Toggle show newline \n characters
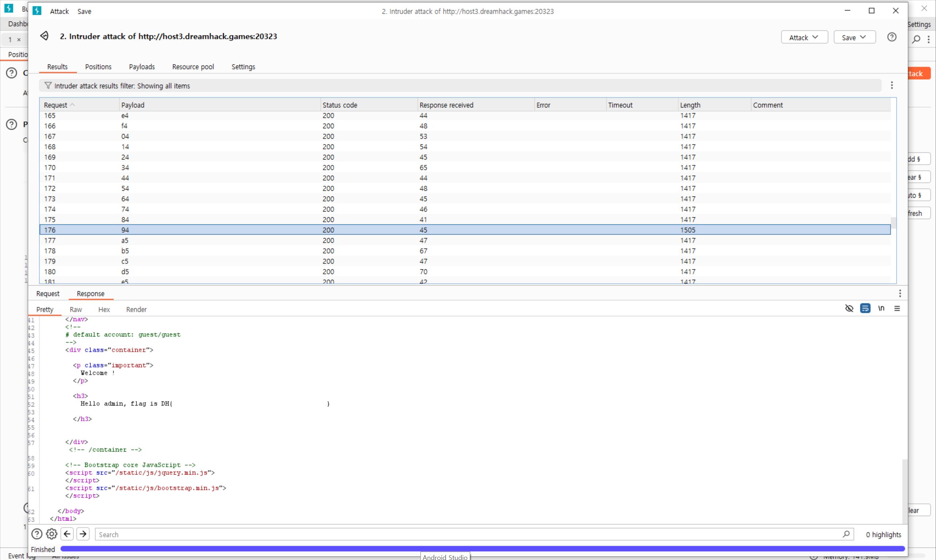Image resolution: width=936 pixels, height=560 pixels. coord(881,308)
